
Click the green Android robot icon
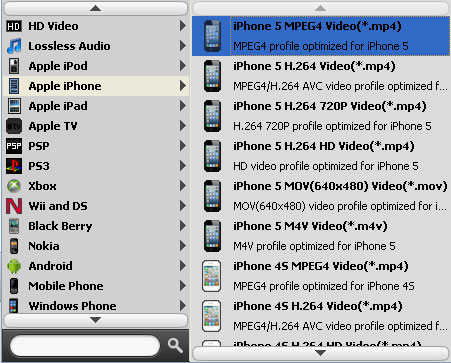tap(14, 266)
